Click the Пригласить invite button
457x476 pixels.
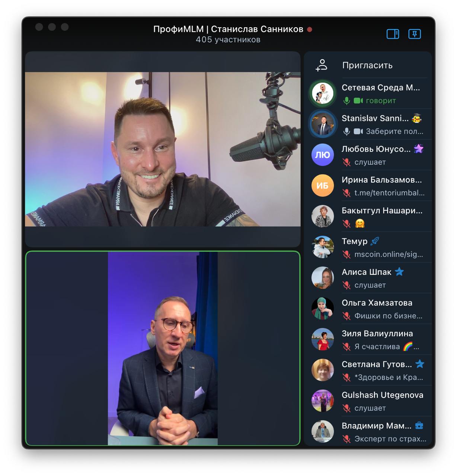point(367,65)
